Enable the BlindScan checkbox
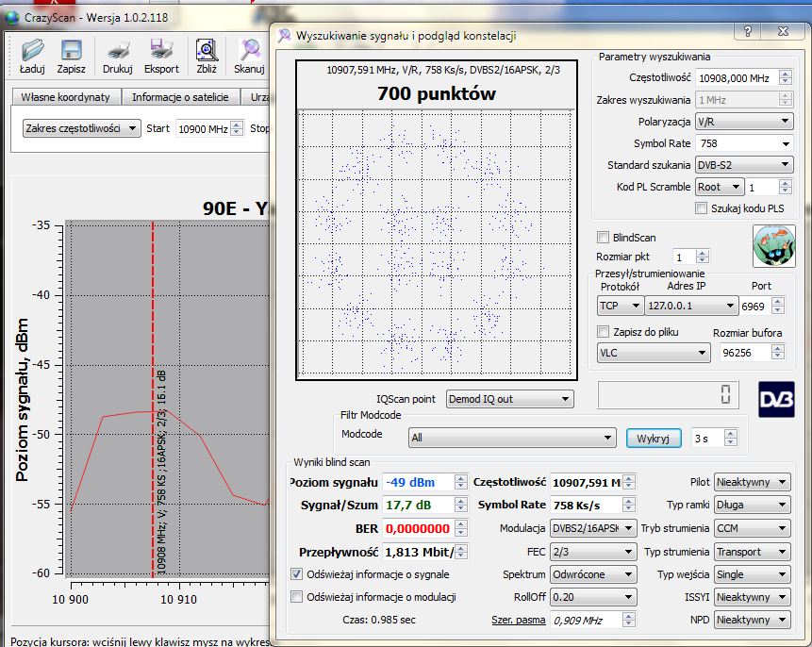812x647 pixels. (x=603, y=238)
